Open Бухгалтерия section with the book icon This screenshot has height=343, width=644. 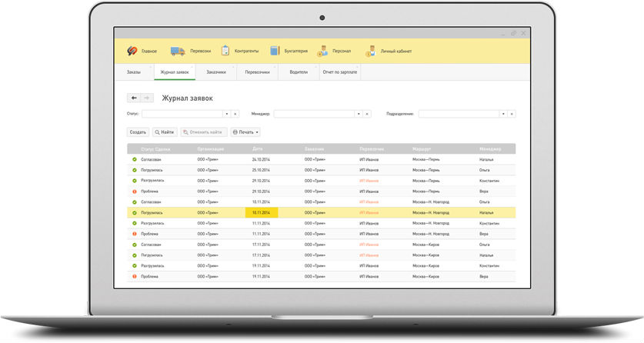pos(275,51)
